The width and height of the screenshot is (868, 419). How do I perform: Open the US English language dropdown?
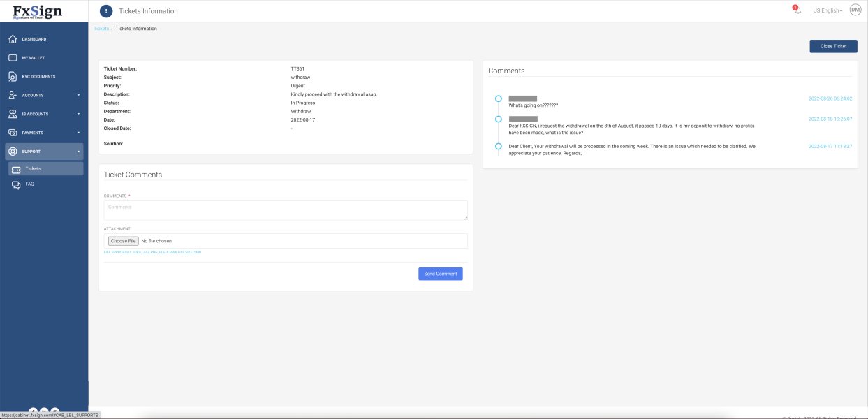pyautogui.click(x=827, y=10)
